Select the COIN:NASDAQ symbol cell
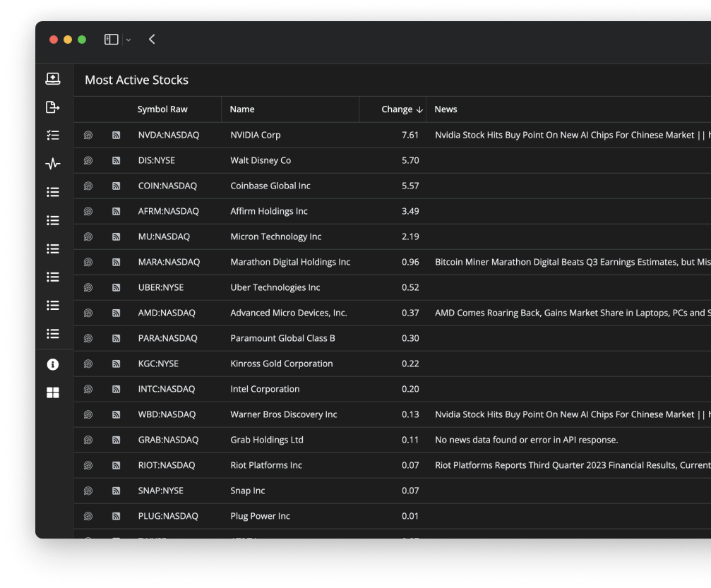The height and width of the screenshot is (588, 711). 167,186
